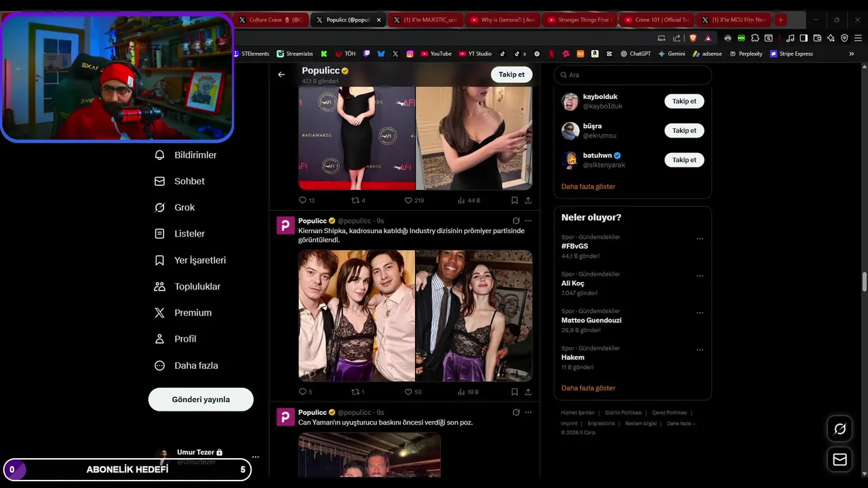Click the Ara search field
This screenshot has width=868, height=488.
pos(633,75)
